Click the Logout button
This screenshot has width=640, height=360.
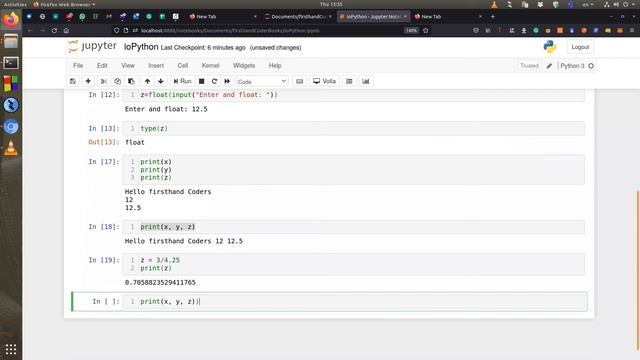click(580, 47)
